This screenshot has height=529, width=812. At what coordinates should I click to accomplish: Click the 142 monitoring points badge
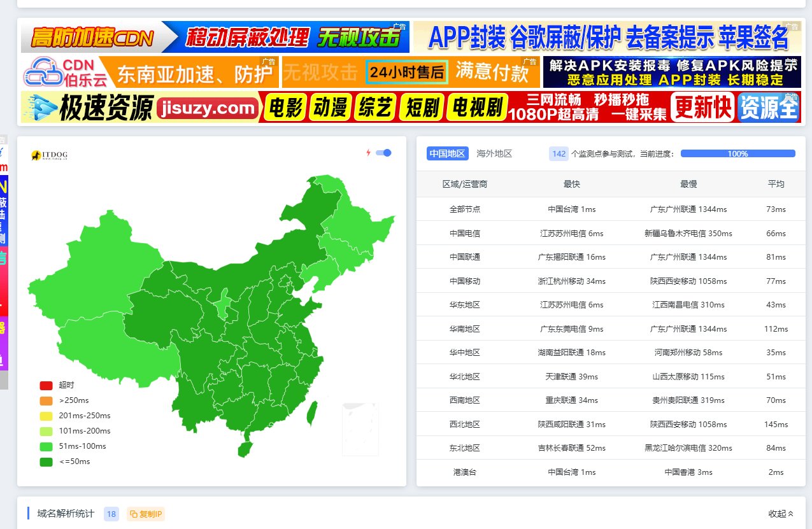[x=559, y=153]
